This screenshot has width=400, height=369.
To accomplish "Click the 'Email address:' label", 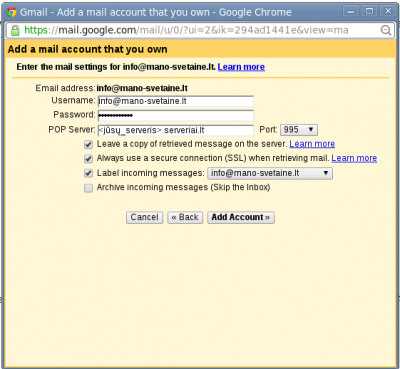I will pos(65,88).
